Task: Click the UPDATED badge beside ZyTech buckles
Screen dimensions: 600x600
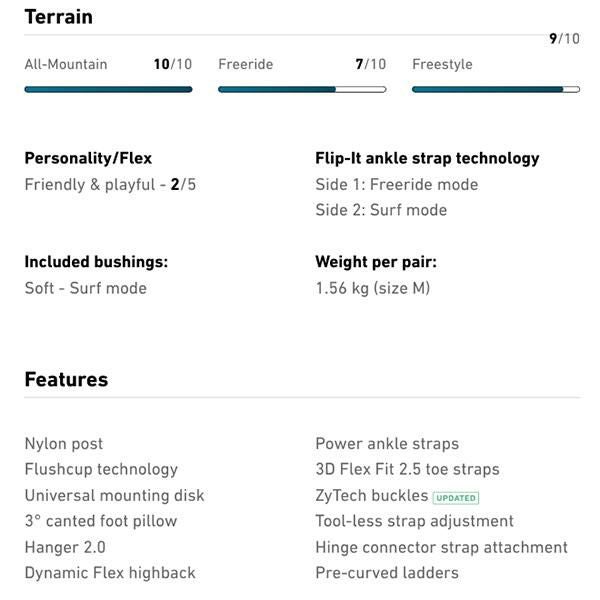Action: coord(456,497)
